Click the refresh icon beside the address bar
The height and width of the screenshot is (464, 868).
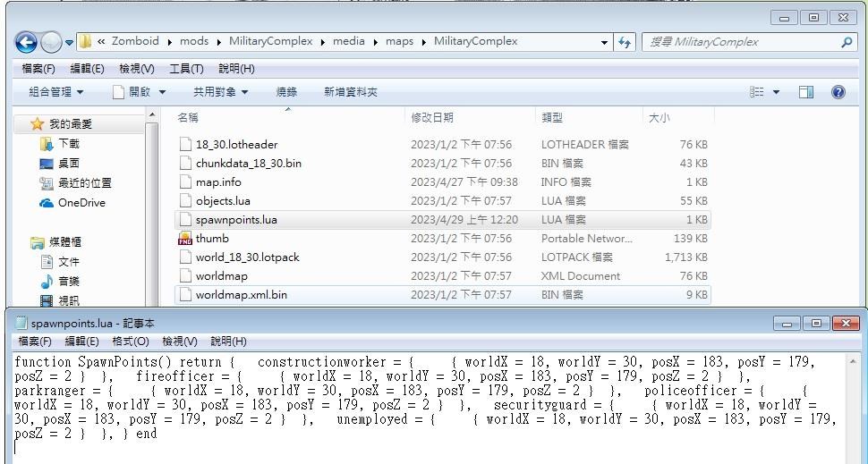coord(625,42)
